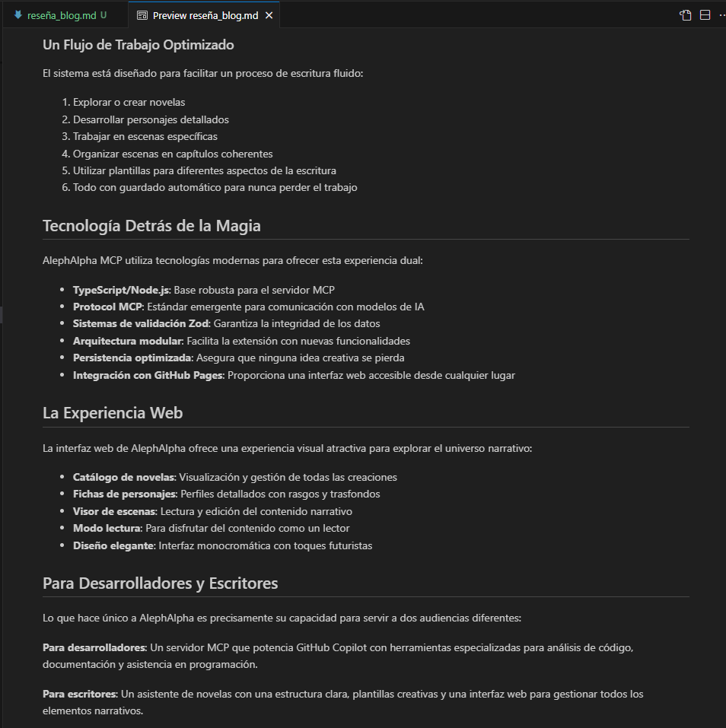
Task: Close the Preview reseña_blog.md tab
Action: point(269,15)
